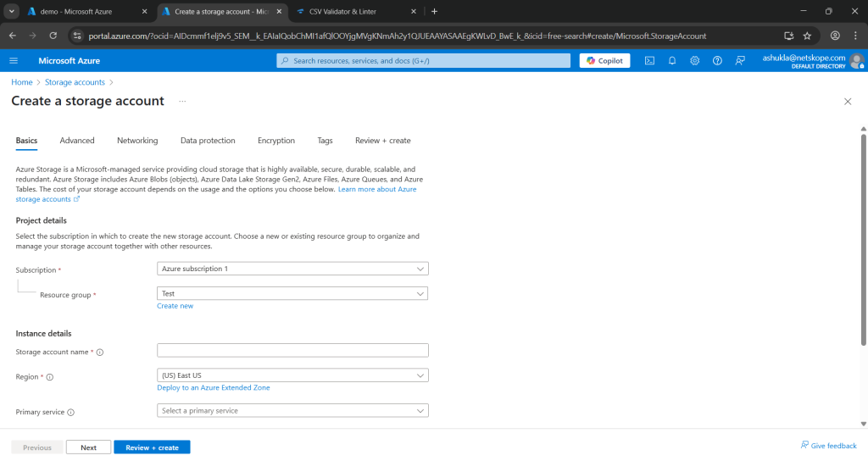This screenshot has width=868, height=461.
Task: Click the info icon beside Storage account name
Action: [100, 353]
